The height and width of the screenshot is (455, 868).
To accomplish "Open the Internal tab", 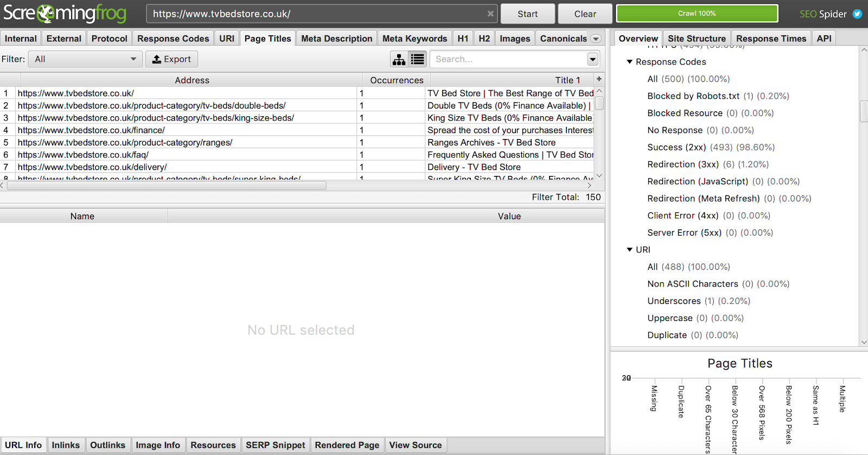I will click(21, 39).
